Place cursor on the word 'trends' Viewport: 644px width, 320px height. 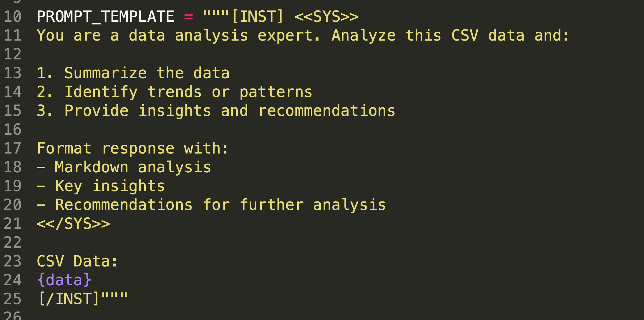point(174,92)
